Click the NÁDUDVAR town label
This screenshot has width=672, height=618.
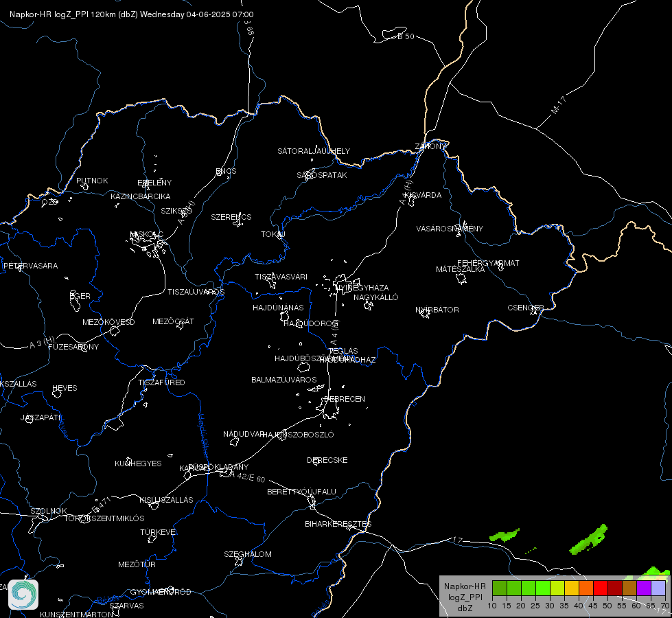coord(244,434)
